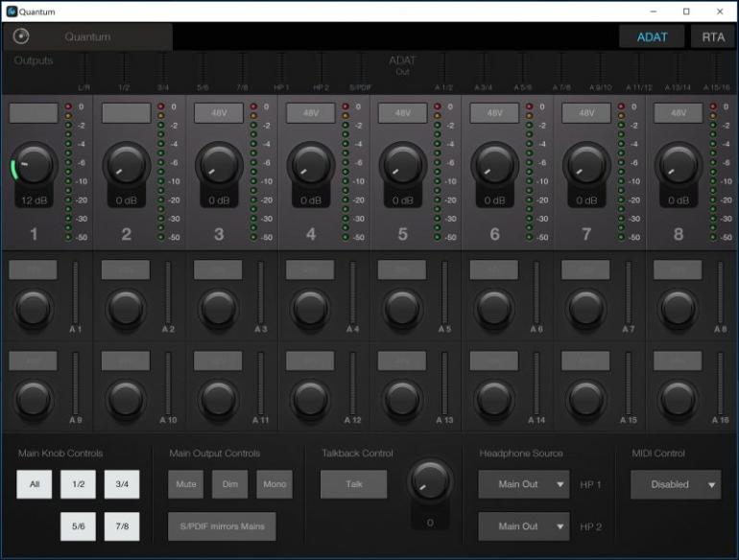Click the A 12 ADAT input knob
The image size is (739, 560).
click(311, 400)
